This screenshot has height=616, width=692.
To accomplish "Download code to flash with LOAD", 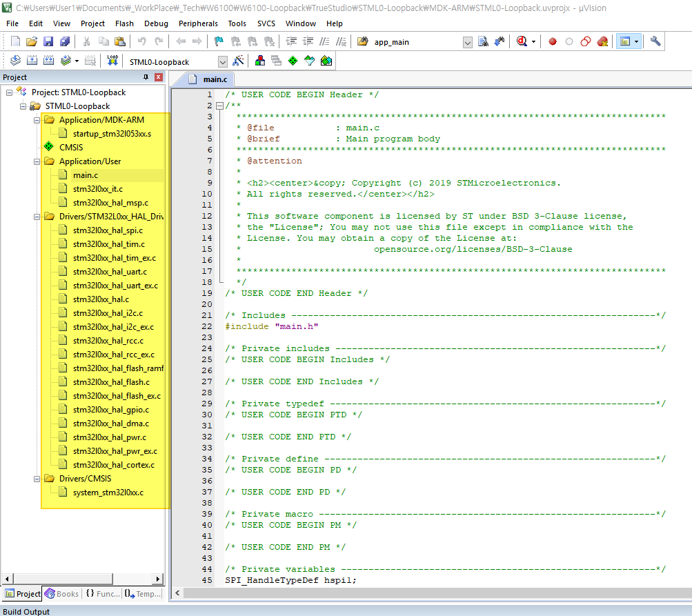I will pos(112,61).
